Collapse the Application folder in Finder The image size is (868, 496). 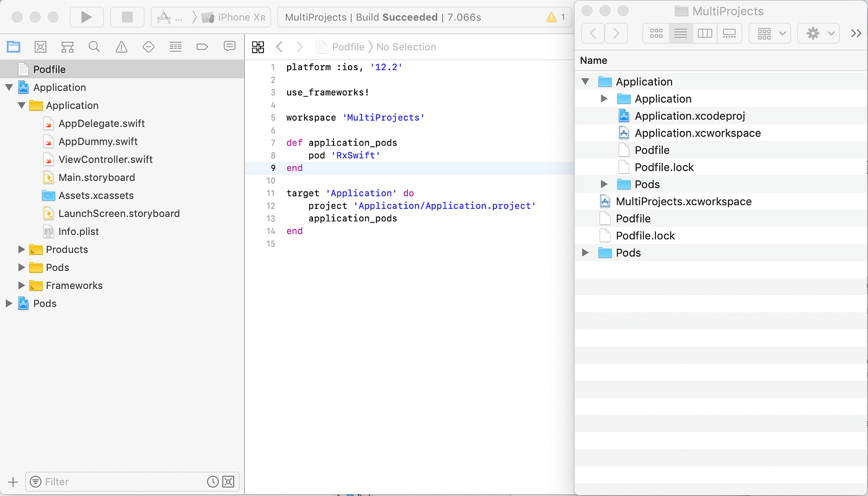[585, 81]
